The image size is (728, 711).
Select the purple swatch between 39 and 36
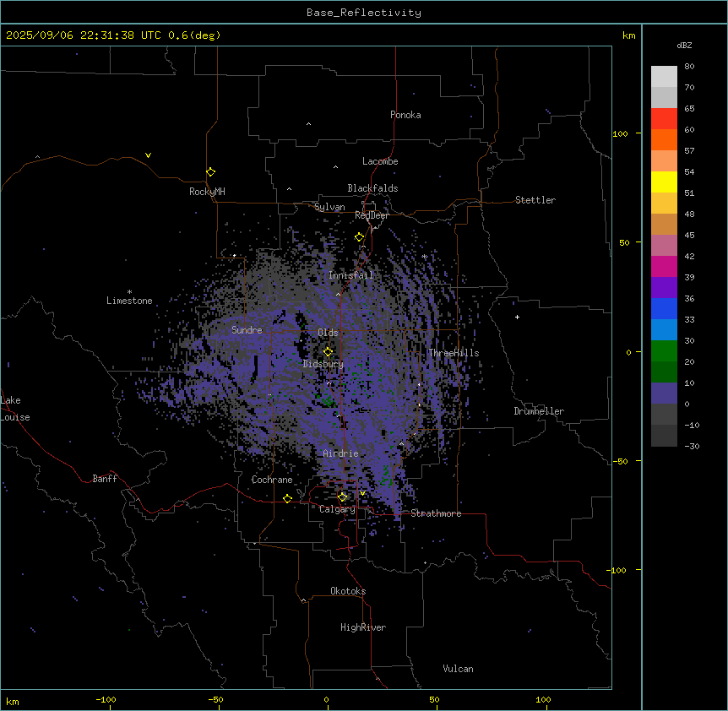coord(664,288)
